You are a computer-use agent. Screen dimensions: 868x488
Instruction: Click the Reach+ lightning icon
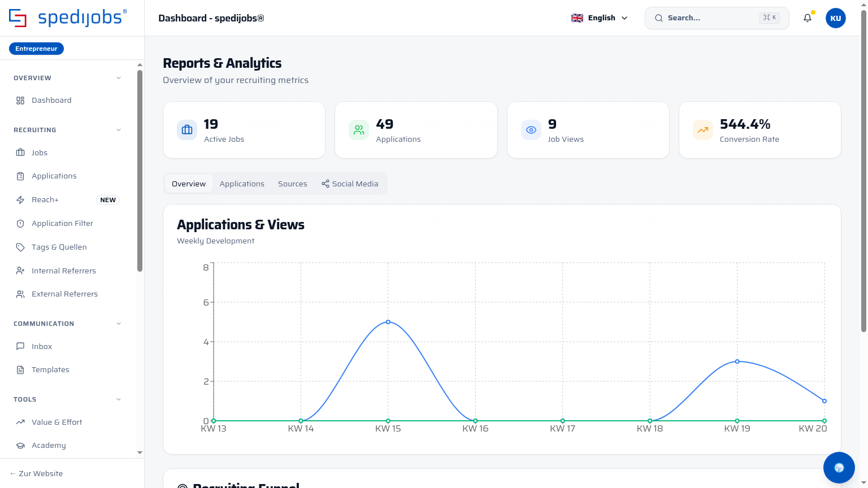pyautogui.click(x=20, y=200)
